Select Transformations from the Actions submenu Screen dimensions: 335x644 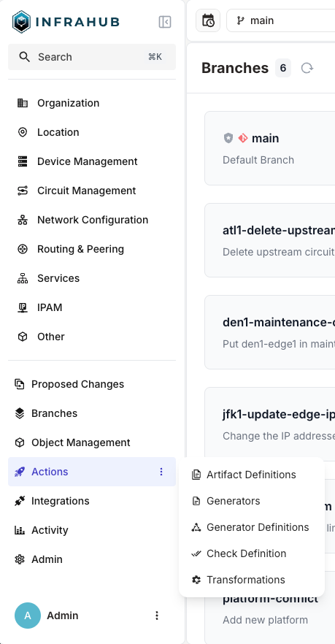click(x=251, y=580)
